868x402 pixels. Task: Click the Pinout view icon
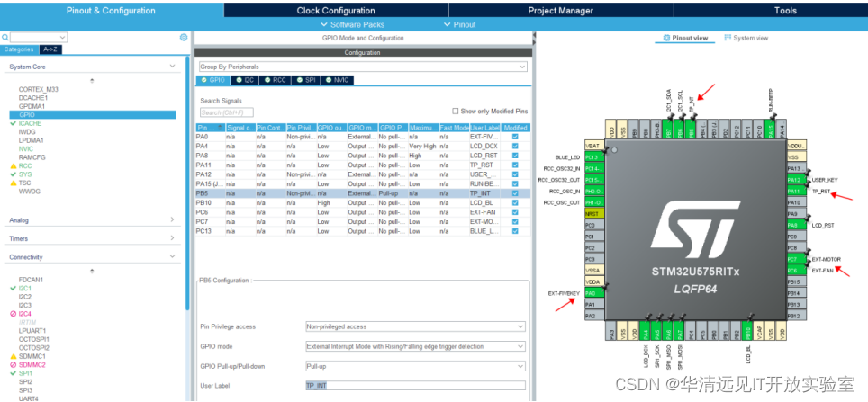pos(667,38)
